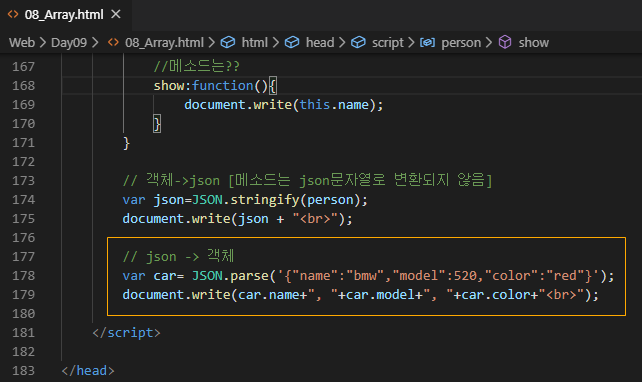Select the script breadcrumb element
This screenshot has width=642, height=382.
pos(387,43)
